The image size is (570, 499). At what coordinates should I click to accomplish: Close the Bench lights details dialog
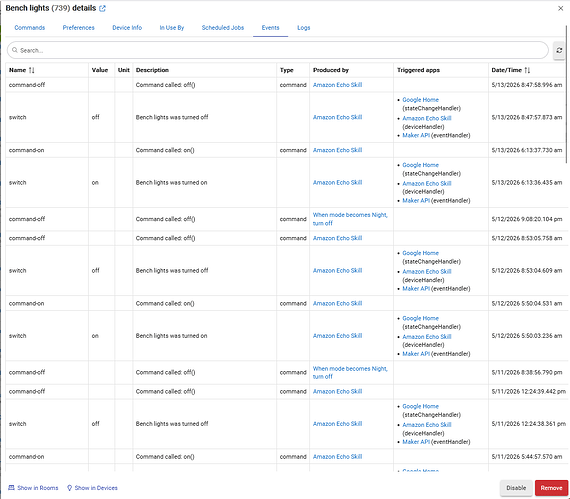point(560,8)
